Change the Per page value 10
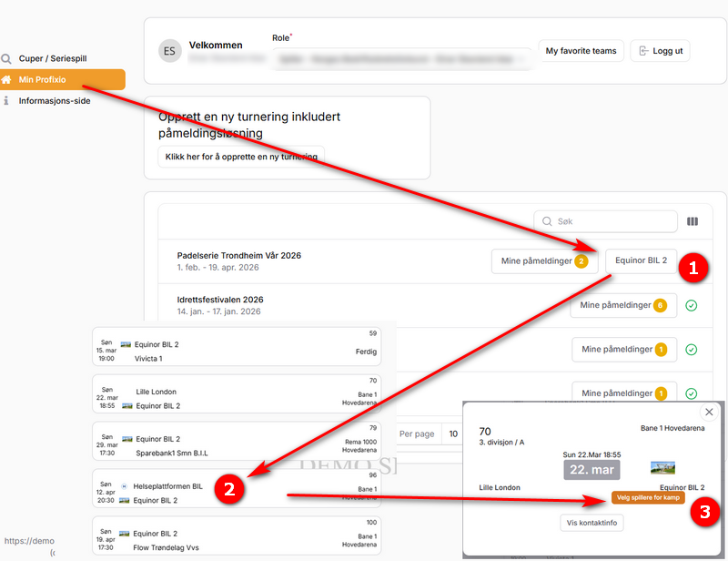 (x=453, y=433)
